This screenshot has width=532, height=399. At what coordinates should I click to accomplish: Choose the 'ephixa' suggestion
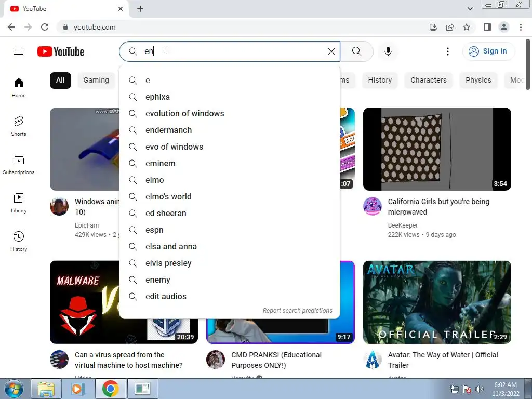tap(230, 97)
